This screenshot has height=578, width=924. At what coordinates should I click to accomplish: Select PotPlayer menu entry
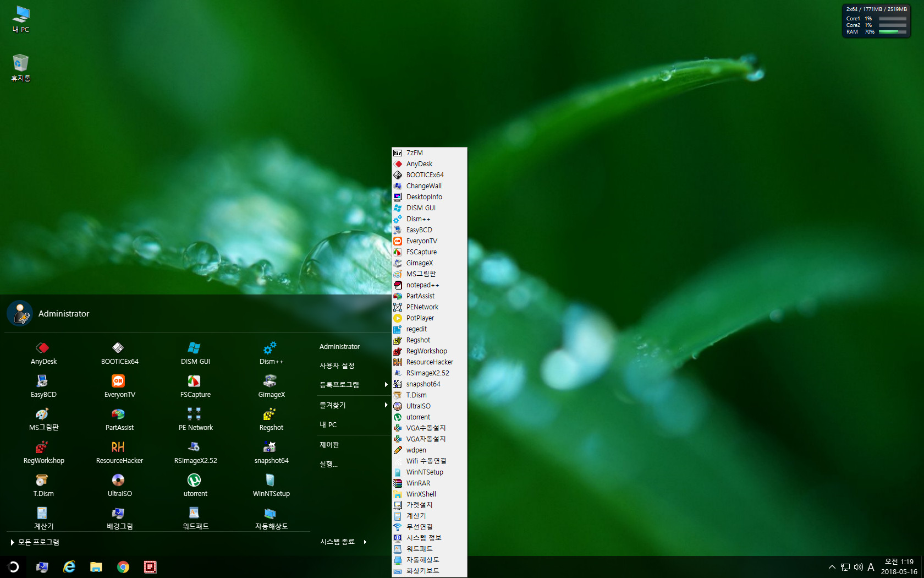coord(429,318)
